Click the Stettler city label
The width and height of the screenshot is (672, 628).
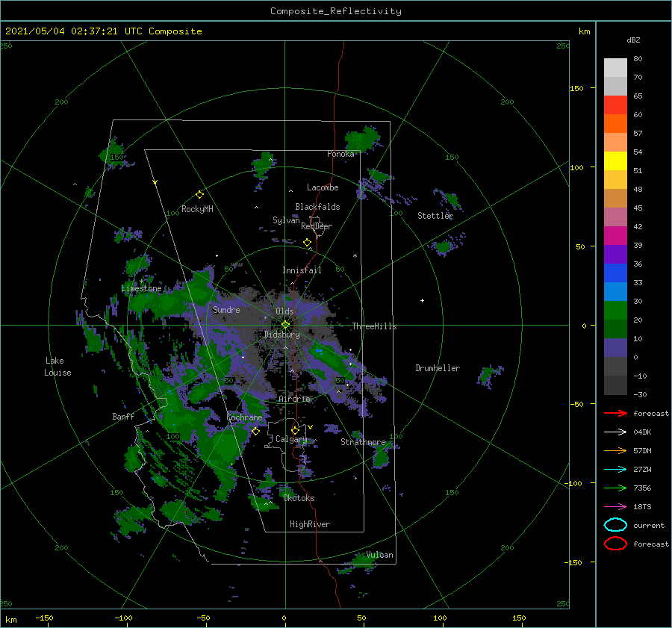click(x=435, y=216)
